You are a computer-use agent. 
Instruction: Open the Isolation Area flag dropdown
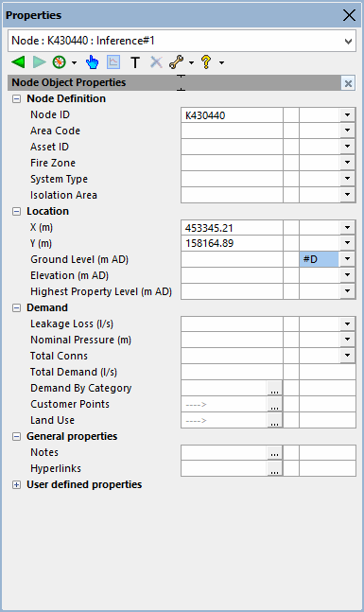coord(347,195)
